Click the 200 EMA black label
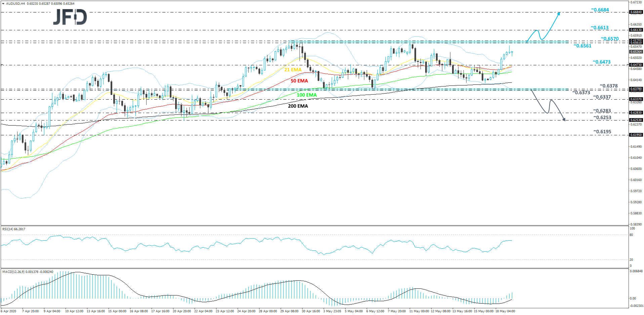Image resolution: width=644 pixels, height=315 pixels. (298, 106)
